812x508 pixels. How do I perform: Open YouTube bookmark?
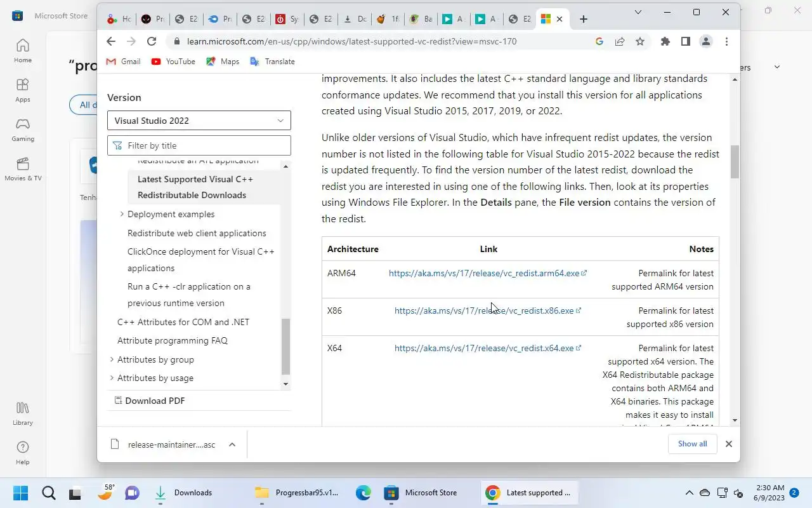173,62
